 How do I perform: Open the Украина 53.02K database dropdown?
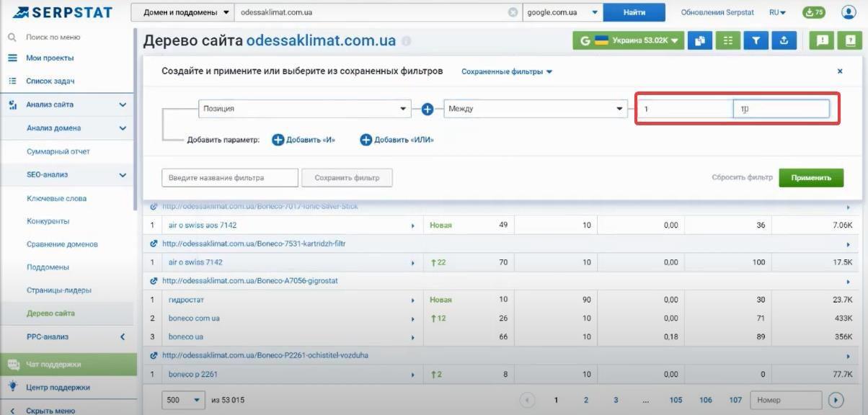(628, 41)
